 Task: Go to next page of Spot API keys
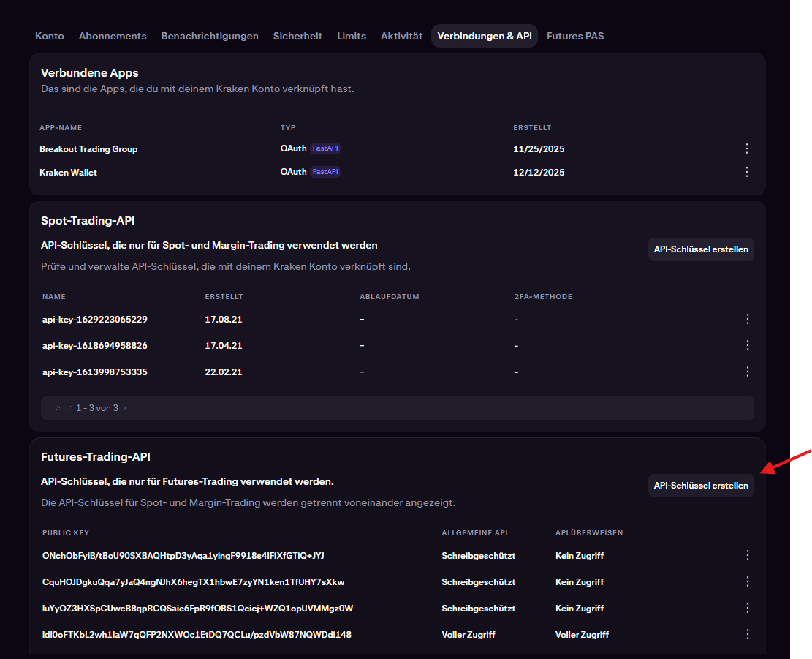tap(125, 408)
